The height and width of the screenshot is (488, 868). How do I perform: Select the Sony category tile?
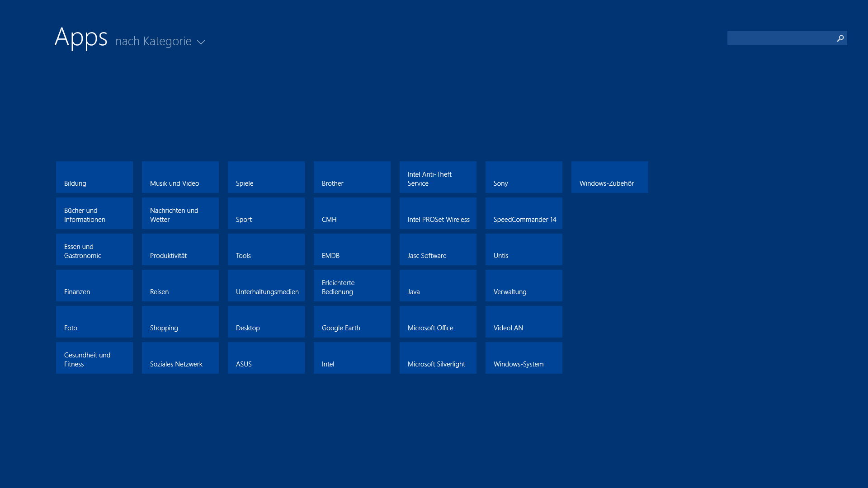pos(524,177)
